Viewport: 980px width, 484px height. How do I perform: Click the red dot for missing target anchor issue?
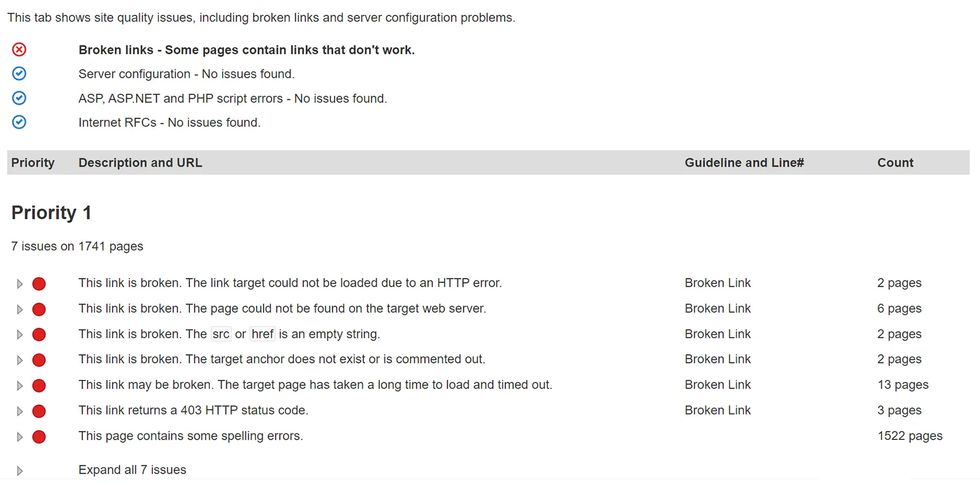pos(39,360)
